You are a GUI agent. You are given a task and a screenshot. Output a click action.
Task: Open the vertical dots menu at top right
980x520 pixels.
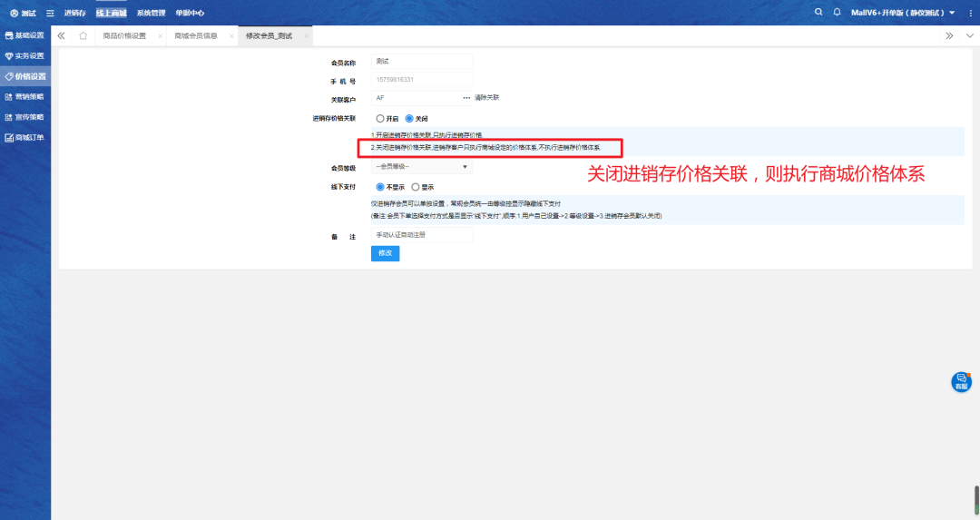tap(968, 13)
